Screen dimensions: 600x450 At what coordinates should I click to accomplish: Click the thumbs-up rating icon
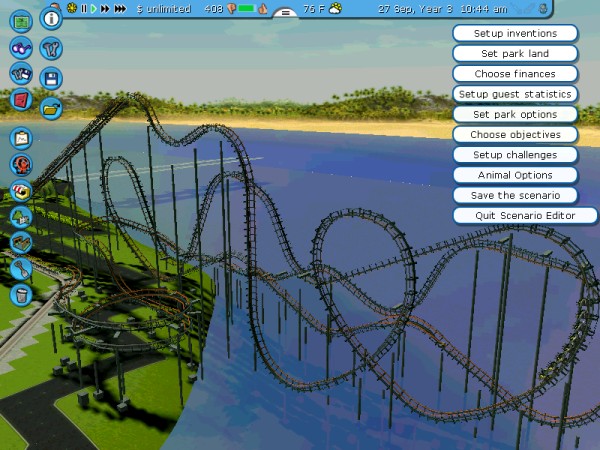(x=262, y=9)
